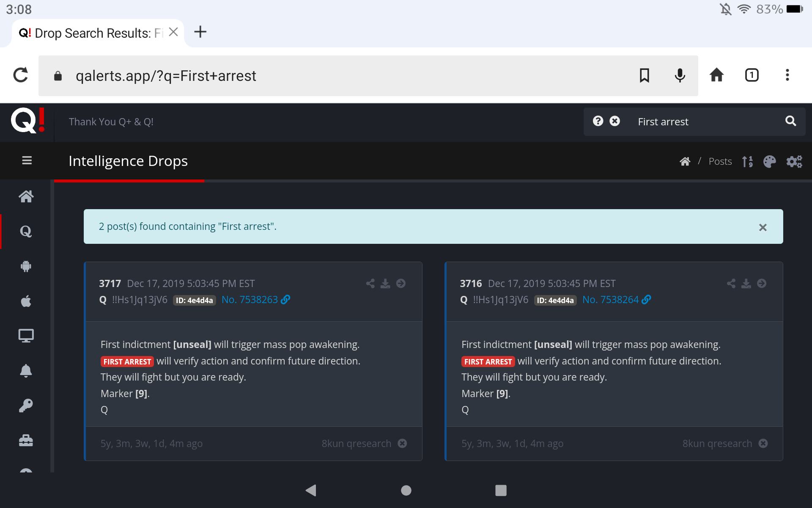The height and width of the screenshot is (508, 812).
Task: Click the Android icon in left sidebar
Action: [26, 266]
